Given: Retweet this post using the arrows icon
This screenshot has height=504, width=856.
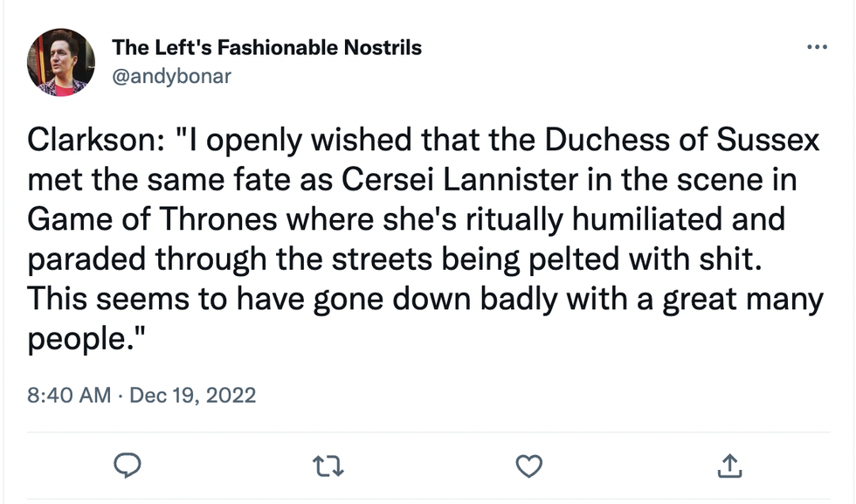Looking at the screenshot, I should tap(329, 467).
